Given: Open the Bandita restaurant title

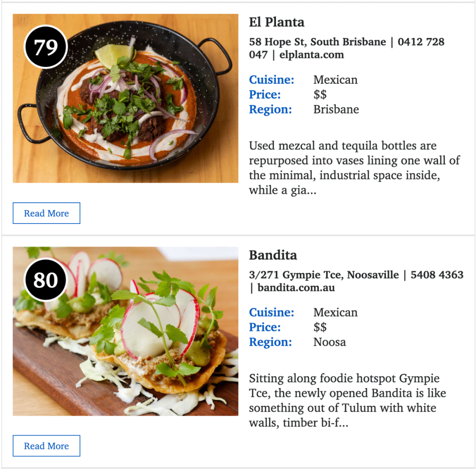Looking at the screenshot, I should (x=273, y=255).
